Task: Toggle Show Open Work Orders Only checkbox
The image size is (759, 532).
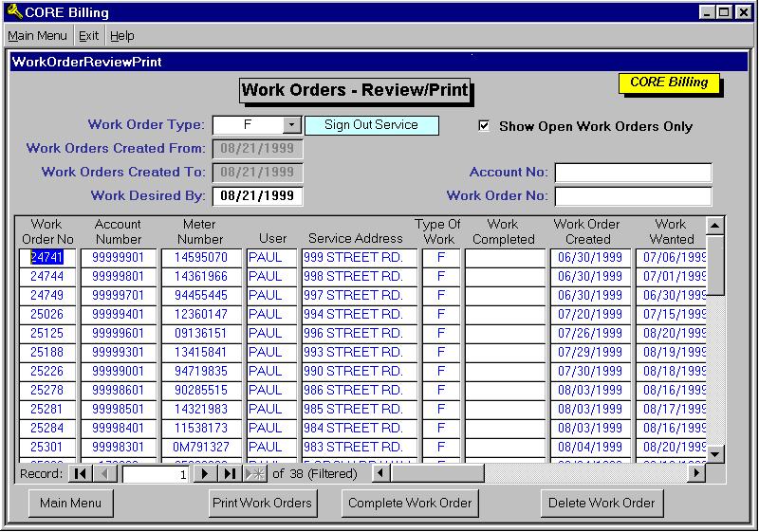Action: pyautogui.click(x=484, y=126)
